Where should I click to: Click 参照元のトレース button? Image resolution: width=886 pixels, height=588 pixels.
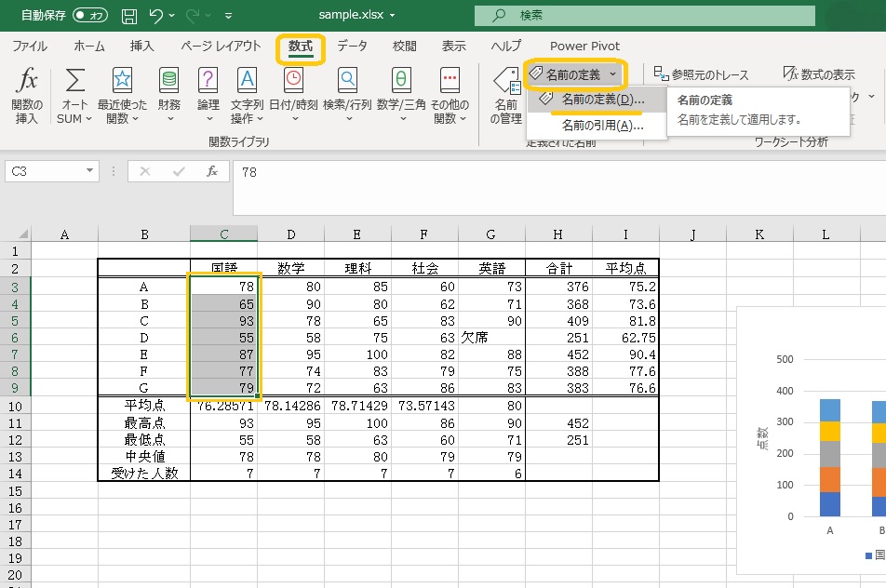[701, 74]
